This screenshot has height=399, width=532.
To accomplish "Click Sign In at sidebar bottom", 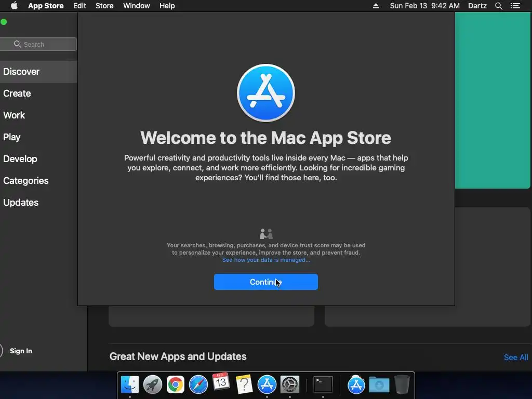I will pyautogui.click(x=21, y=351).
